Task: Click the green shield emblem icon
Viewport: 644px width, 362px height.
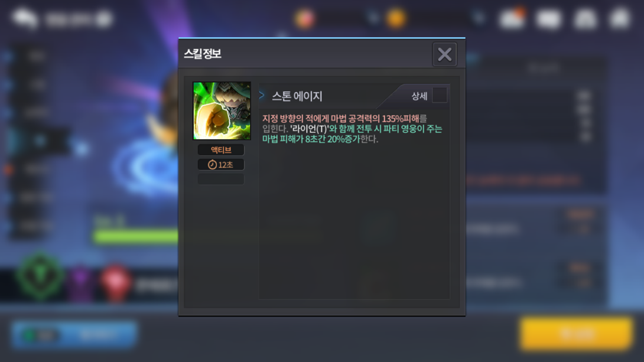Action: click(x=40, y=276)
